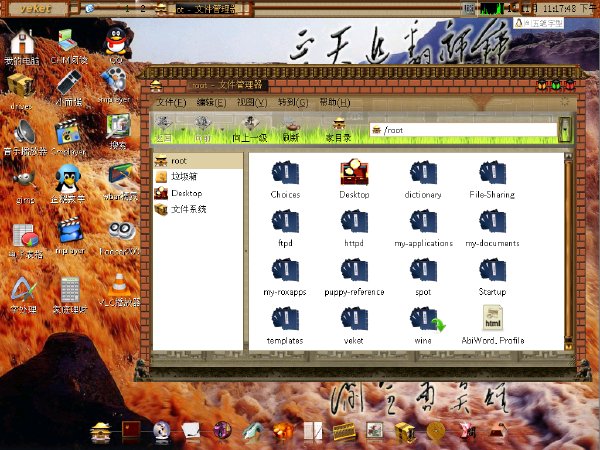The image size is (600, 450).
Task: Select 文件系统 in the sidebar
Action: tap(198, 209)
